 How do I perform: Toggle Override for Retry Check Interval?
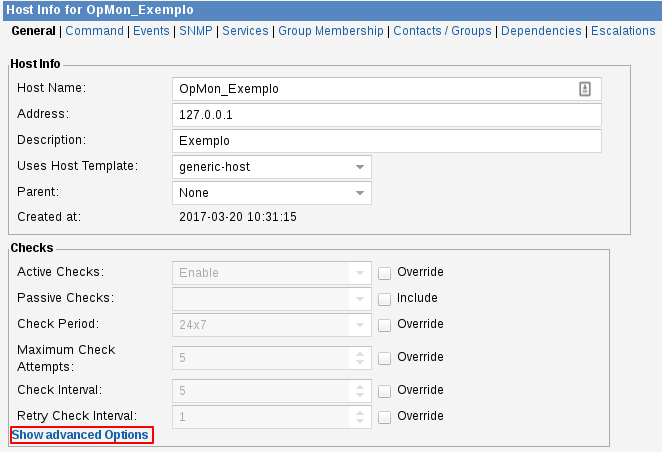coord(384,416)
